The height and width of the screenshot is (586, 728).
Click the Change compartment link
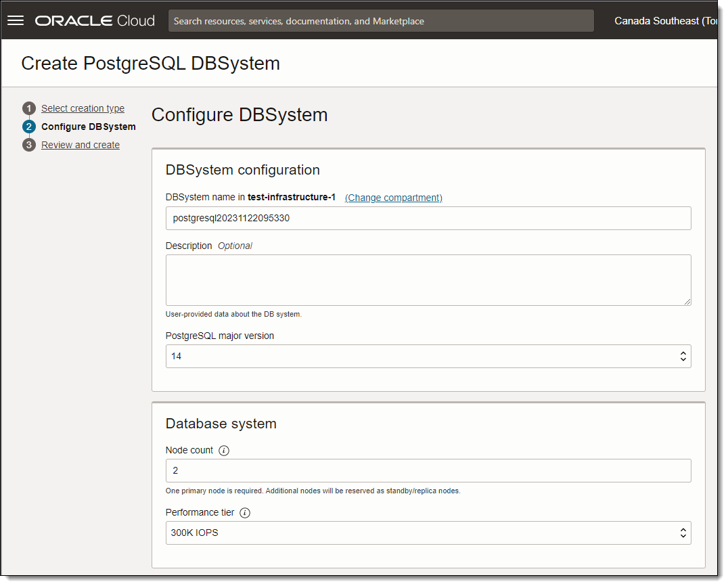393,198
